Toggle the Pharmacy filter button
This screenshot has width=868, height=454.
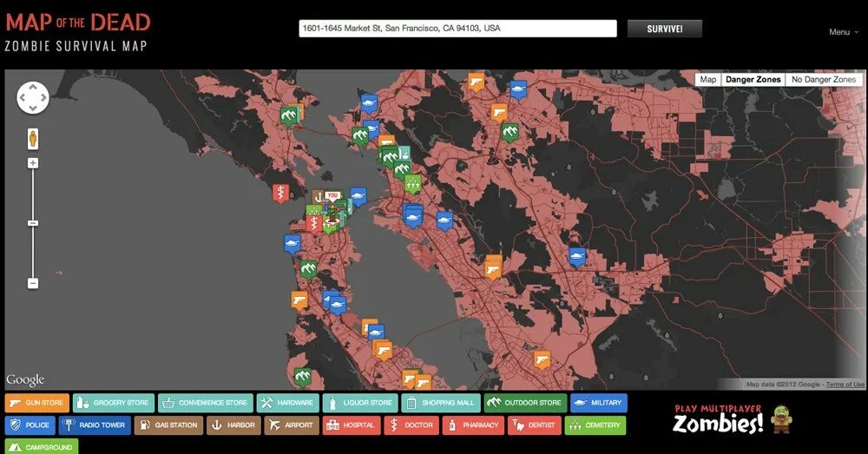click(473, 425)
